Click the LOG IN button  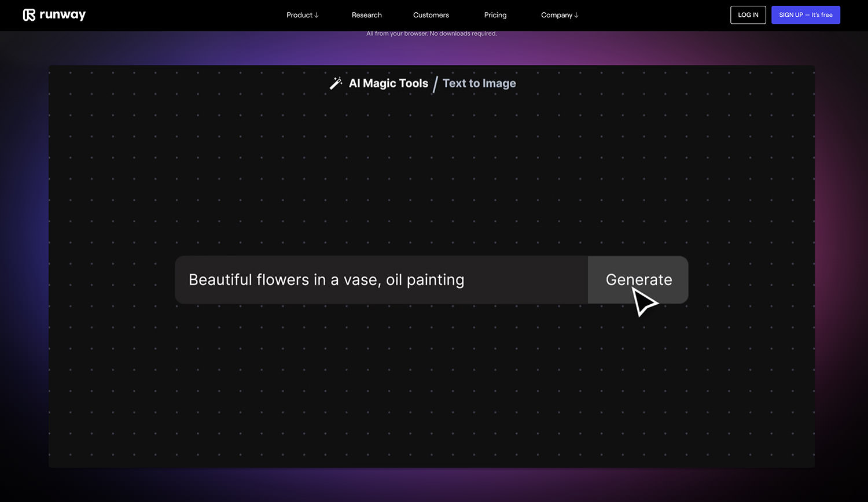(x=748, y=15)
